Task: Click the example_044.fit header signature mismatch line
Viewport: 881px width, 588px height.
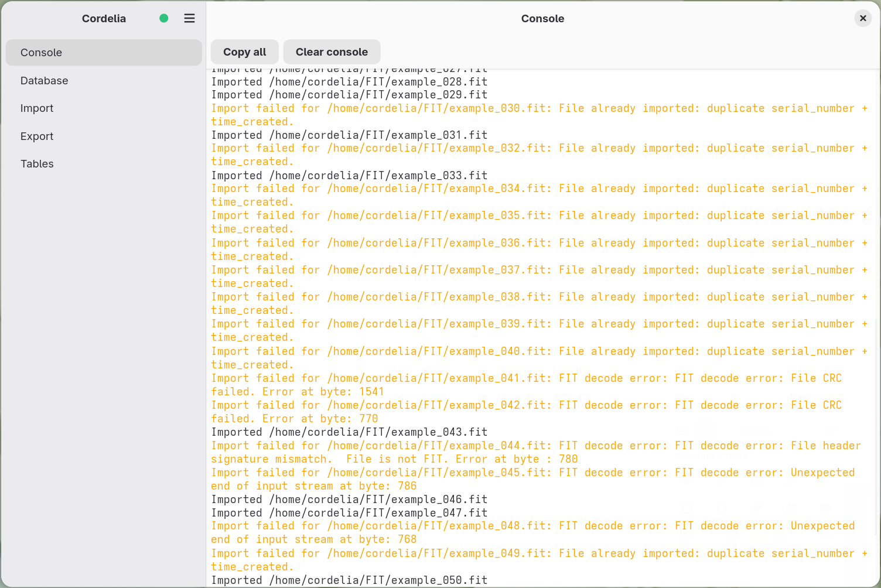Action: (x=537, y=452)
